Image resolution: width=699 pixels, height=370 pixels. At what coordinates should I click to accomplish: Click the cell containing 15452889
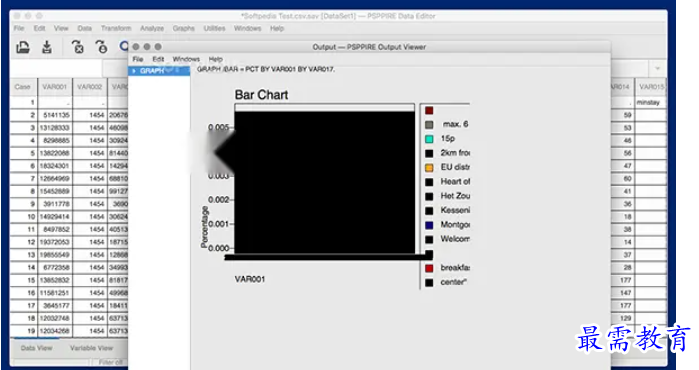pyautogui.click(x=56, y=191)
